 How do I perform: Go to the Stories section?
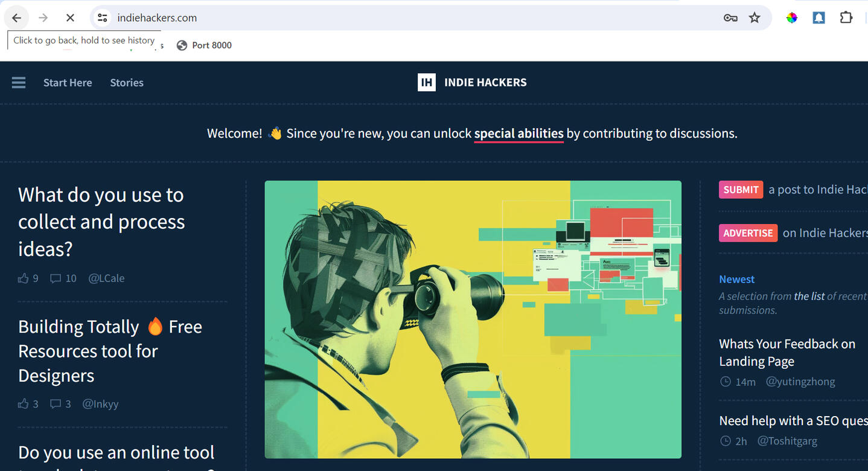(127, 83)
